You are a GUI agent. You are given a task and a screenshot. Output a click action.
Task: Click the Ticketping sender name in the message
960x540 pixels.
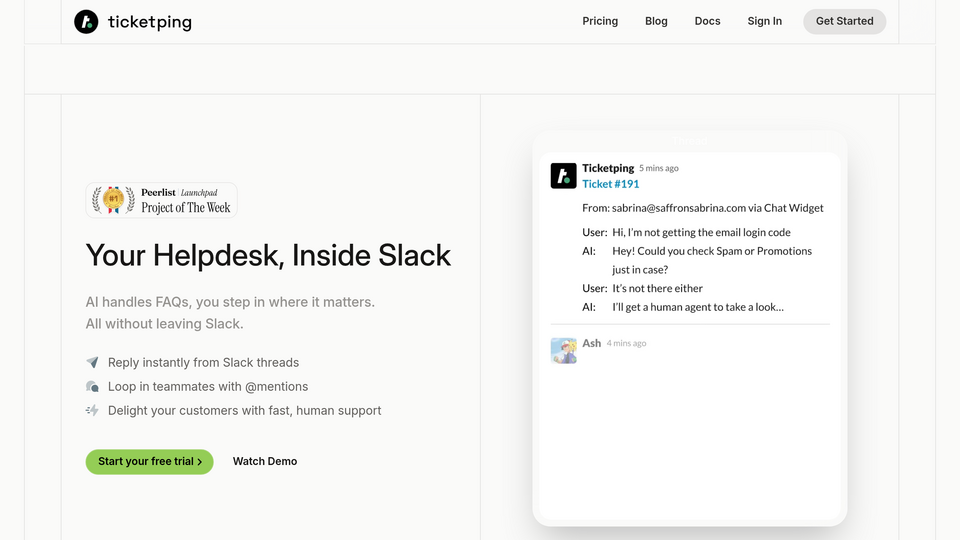(x=608, y=168)
